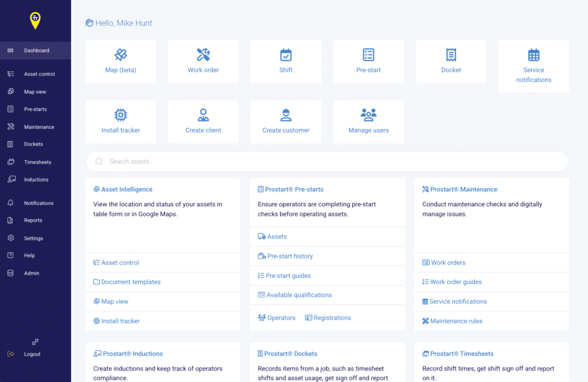The image size is (588, 382).
Task: Click the Pre-starts sidebar icon
Action: pos(10,109)
